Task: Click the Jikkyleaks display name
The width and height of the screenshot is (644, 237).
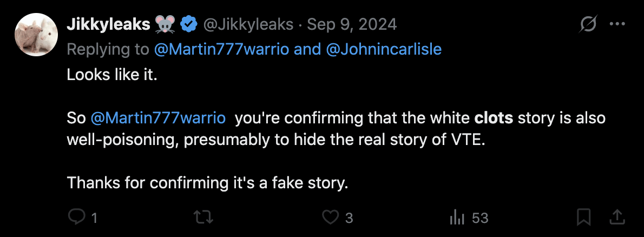Action: click(x=108, y=24)
